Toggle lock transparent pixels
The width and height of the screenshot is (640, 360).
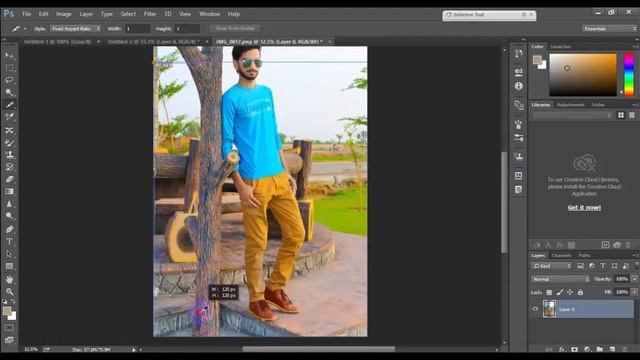click(549, 292)
